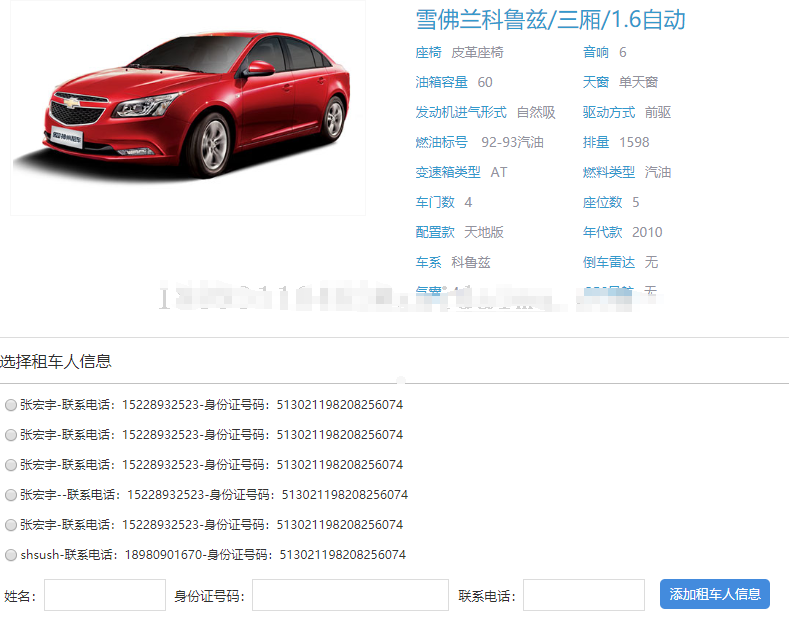Click the 年代款 spec label
This screenshot has width=789, height=625.
tap(602, 232)
